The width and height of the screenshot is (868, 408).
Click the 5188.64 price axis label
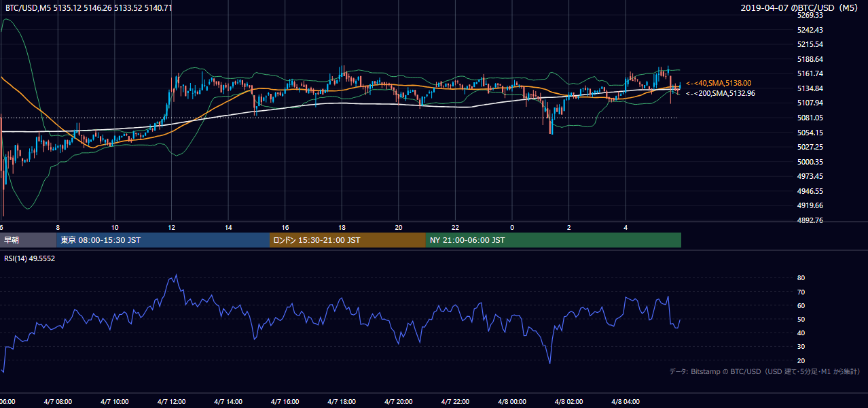811,59
